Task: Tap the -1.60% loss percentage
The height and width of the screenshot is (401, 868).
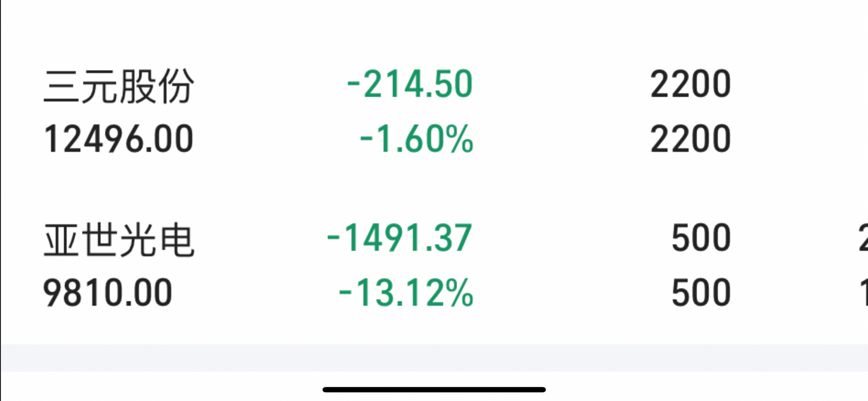Action: point(416,139)
